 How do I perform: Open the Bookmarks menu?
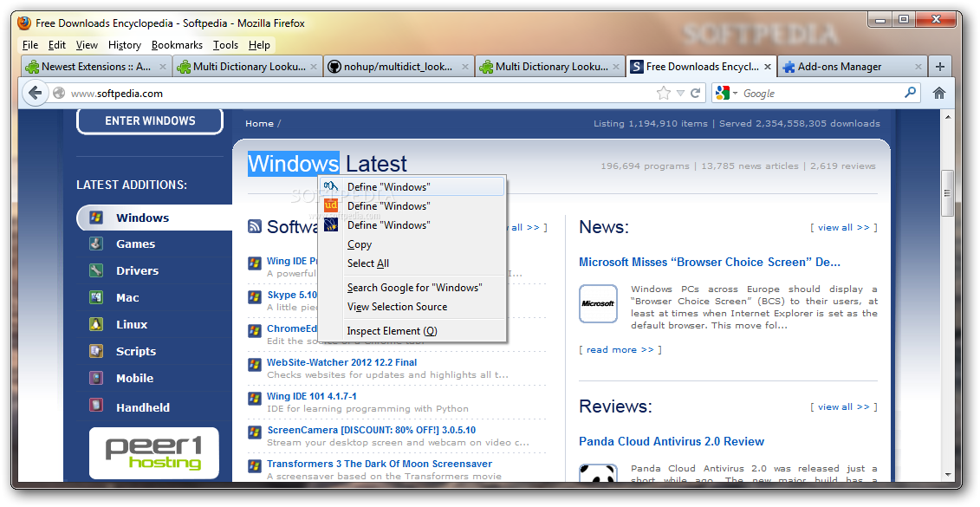coord(177,45)
